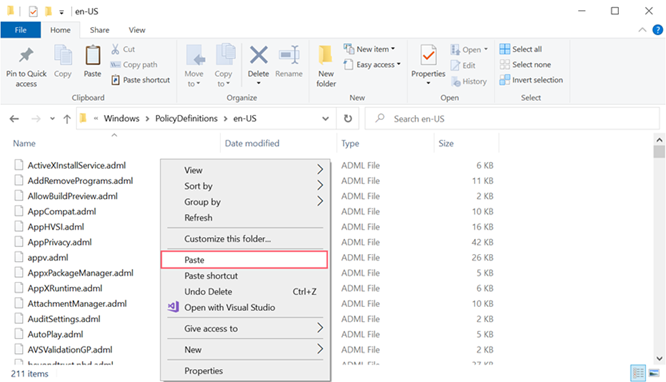666x382 pixels.
Task: Go up one folder level arrow
Action: coord(67,119)
